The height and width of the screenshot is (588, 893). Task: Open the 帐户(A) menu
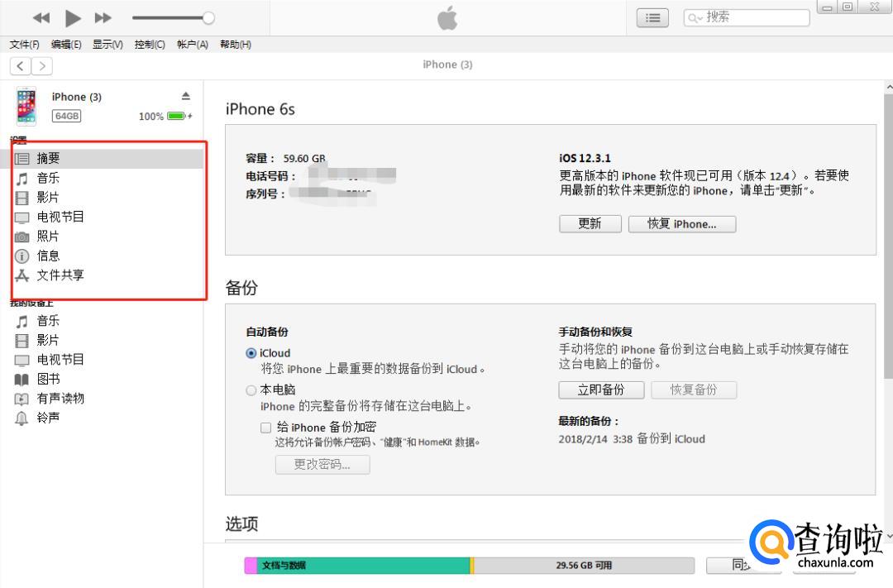193,45
